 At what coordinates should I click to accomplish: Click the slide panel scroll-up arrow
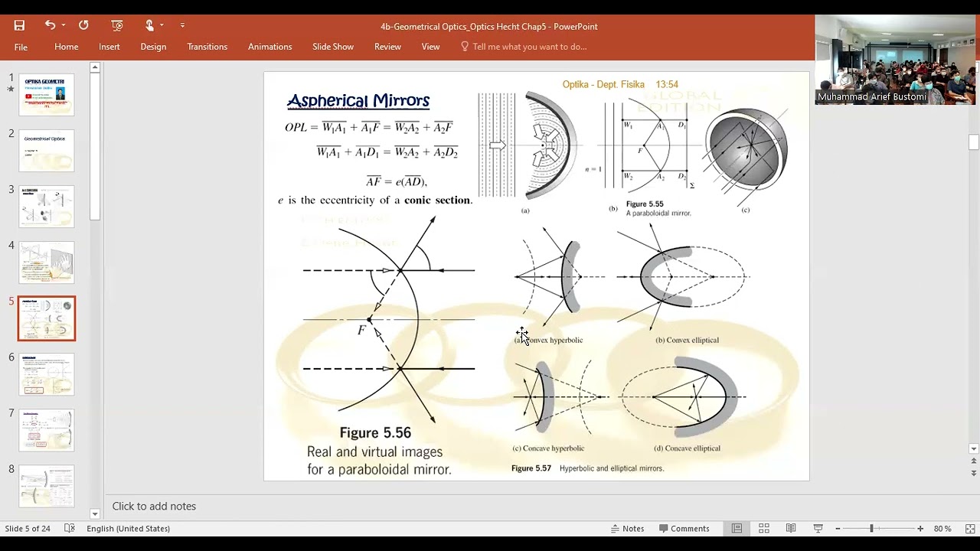[x=95, y=67]
